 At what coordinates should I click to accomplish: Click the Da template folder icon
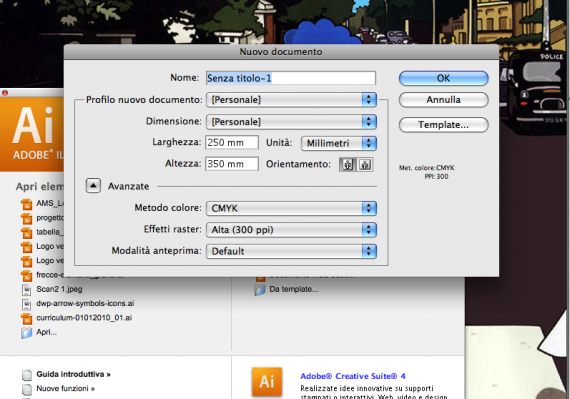(260, 290)
